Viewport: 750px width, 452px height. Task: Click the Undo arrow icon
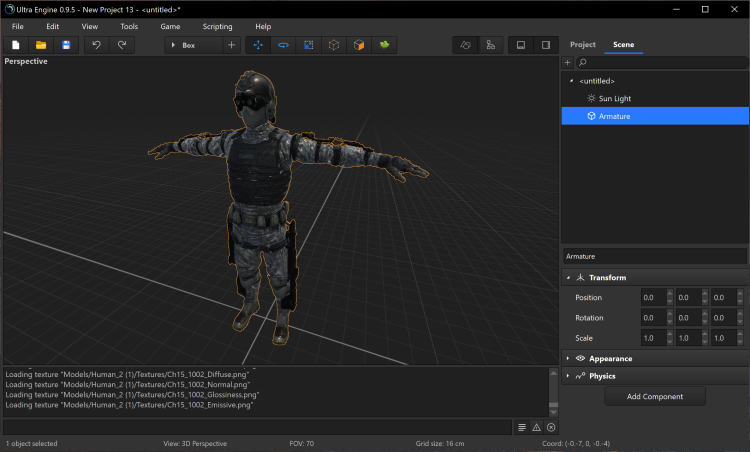[x=97, y=45]
